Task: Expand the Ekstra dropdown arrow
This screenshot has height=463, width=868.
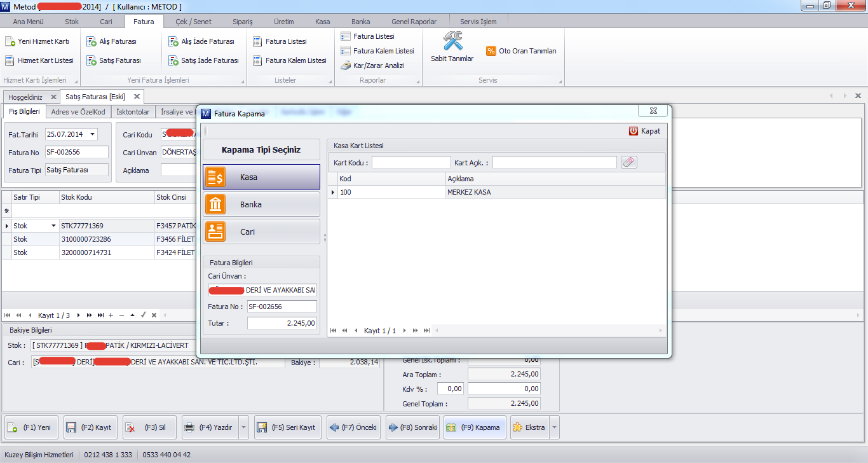Action: click(x=554, y=428)
